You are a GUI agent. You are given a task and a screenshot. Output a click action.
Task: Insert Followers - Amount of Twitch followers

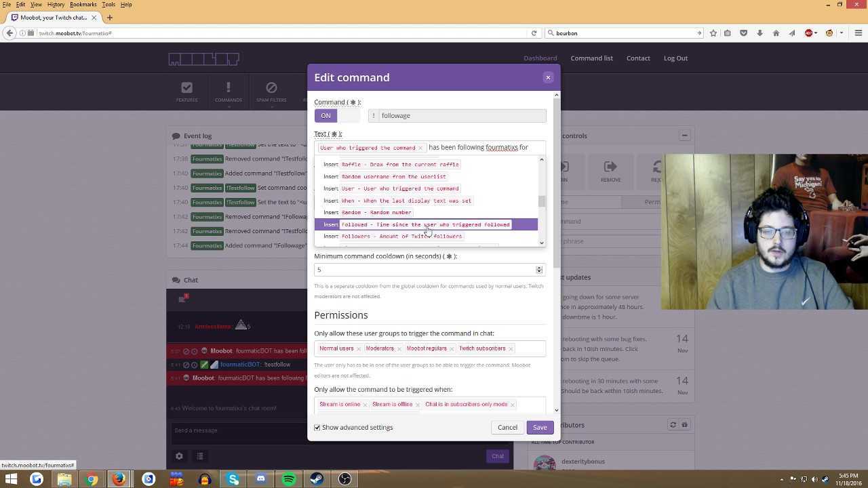pos(426,237)
